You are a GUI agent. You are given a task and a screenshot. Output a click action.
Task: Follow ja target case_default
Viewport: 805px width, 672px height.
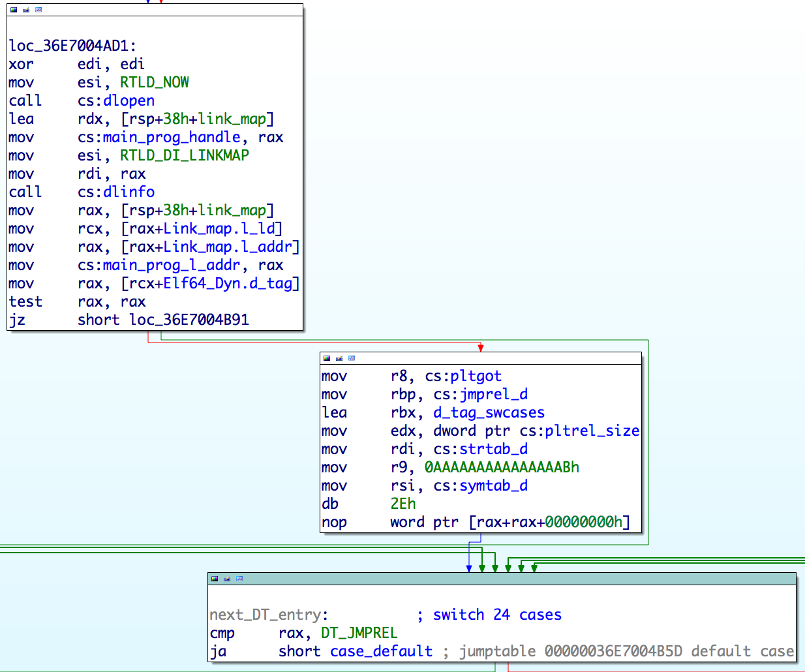pos(381,651)
